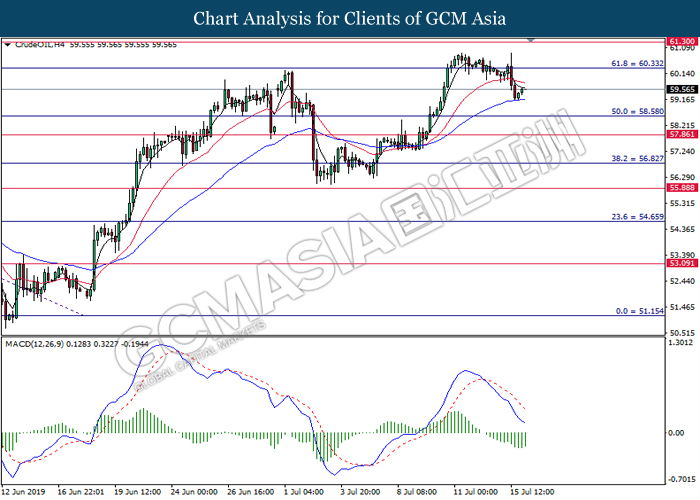Click the chart shift triangle marker at top
The width and height of the screenshot is (700, 500).
click(530, 40)
